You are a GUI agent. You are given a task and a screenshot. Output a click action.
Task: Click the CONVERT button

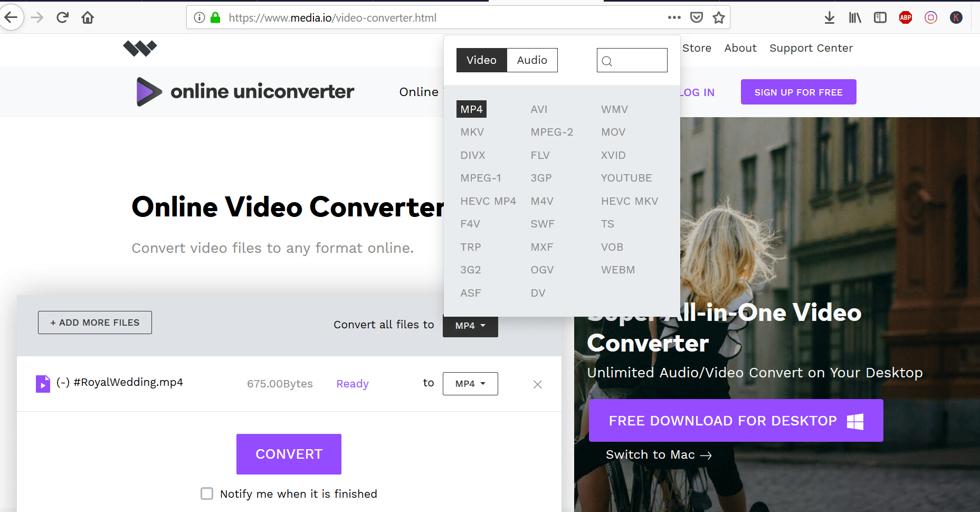[x=289, y=454]
